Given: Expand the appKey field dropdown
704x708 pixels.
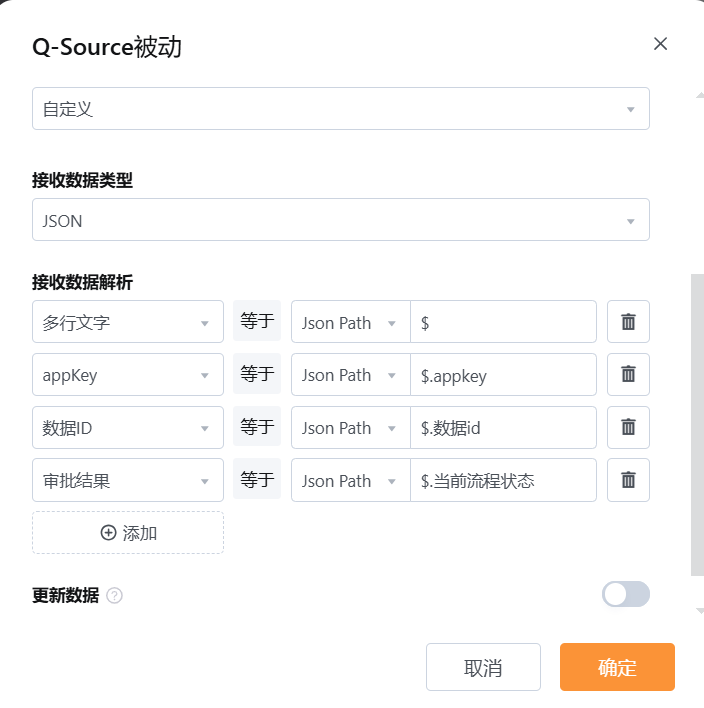Looking at the screenshot, I should point(128,374).
